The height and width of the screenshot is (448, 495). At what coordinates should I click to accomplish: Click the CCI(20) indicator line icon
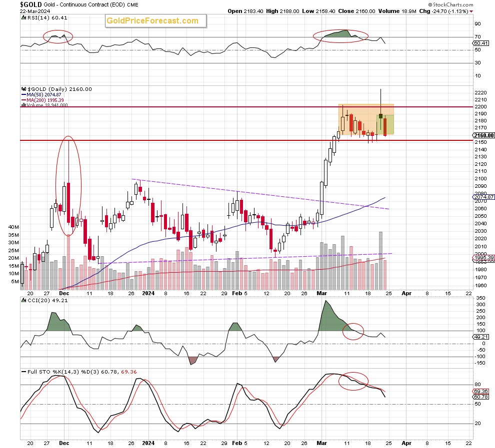[23, 300]
